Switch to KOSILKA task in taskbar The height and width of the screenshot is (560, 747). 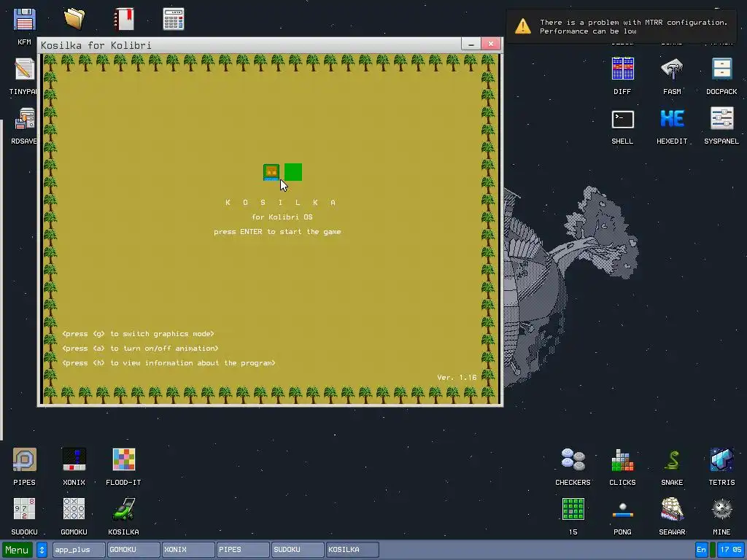pos(352,550)
